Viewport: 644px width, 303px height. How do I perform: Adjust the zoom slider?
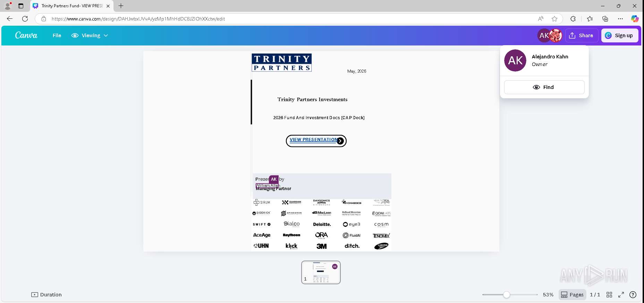pyautogui.click(x=507, y=295)
